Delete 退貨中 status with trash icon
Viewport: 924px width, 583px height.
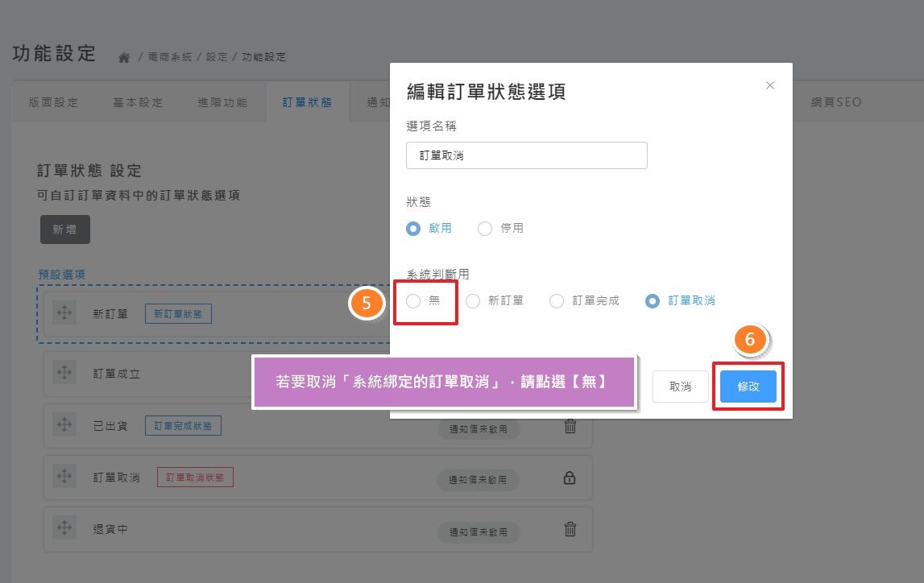click(x=570, y=529)
